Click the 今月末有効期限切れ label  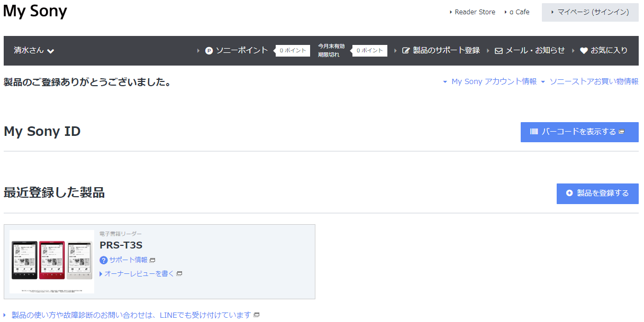(331, 51)
